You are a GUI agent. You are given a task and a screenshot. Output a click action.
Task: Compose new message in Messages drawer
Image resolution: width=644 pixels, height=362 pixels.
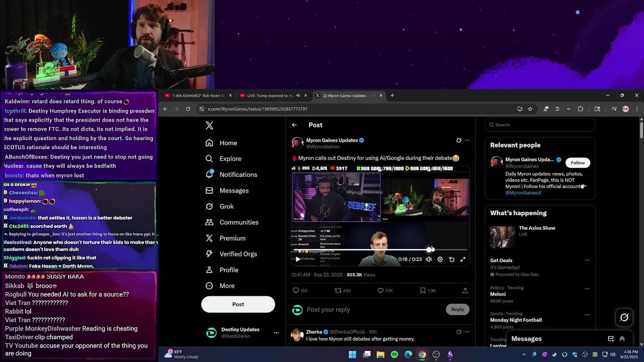611,339
